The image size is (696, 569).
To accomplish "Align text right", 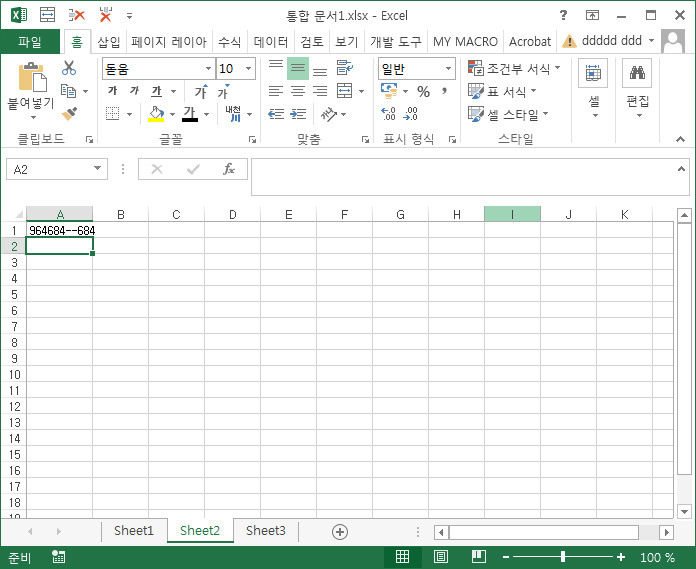I will (320, 91).
